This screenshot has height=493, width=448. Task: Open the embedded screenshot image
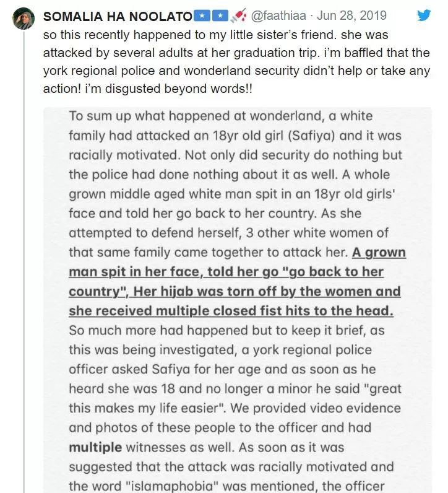tap(237, 300)
